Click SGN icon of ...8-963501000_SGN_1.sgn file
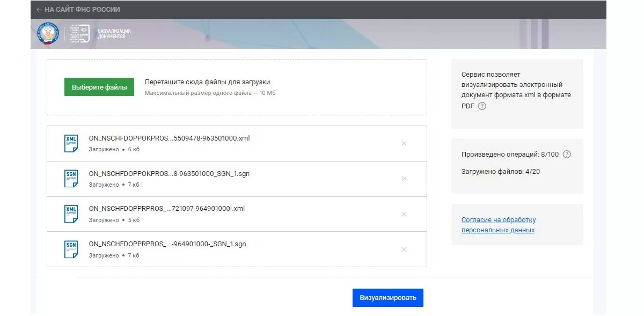The height and width of the screenshot is (316, 644). (71, 179)
